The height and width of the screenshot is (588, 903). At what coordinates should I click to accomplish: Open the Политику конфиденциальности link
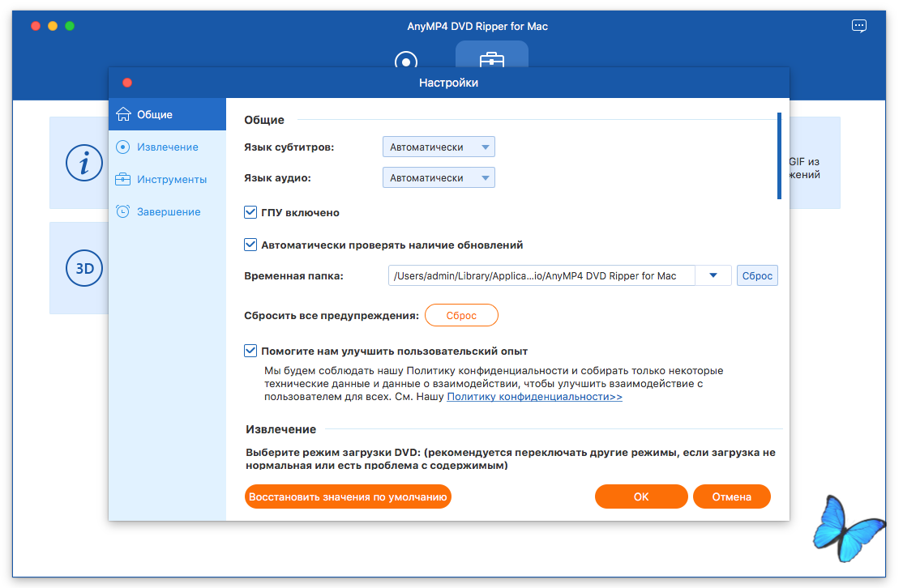click(534, 397)
